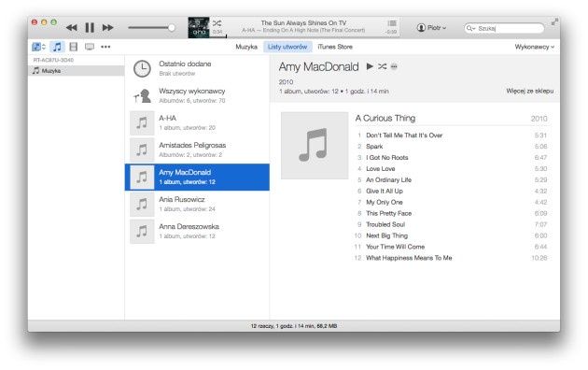This screenshot has width=588, height=370.
Task: Switch to the TV Shows monitor icon
Action: tap(90, 47)
